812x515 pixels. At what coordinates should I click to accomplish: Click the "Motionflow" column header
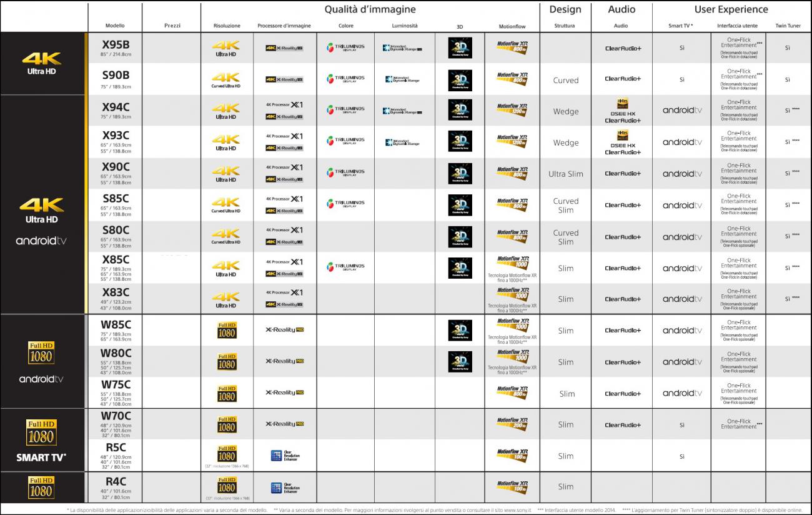[512, 26]
